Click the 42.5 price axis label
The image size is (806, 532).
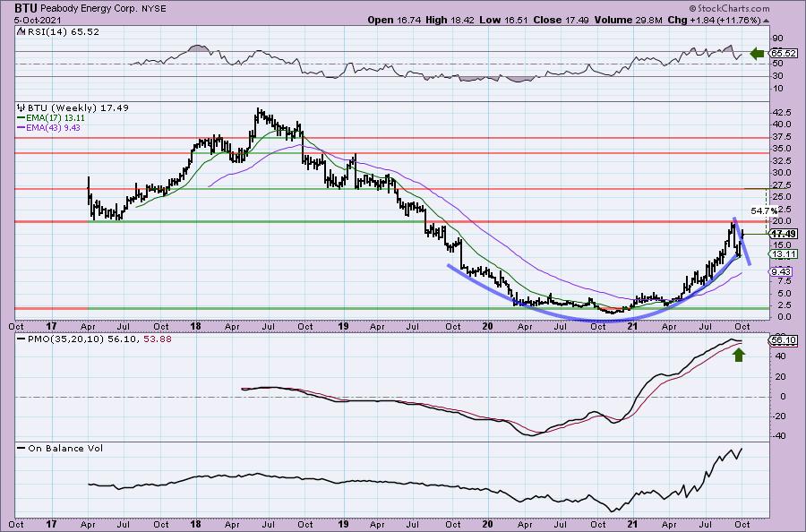tap(781, 112)
